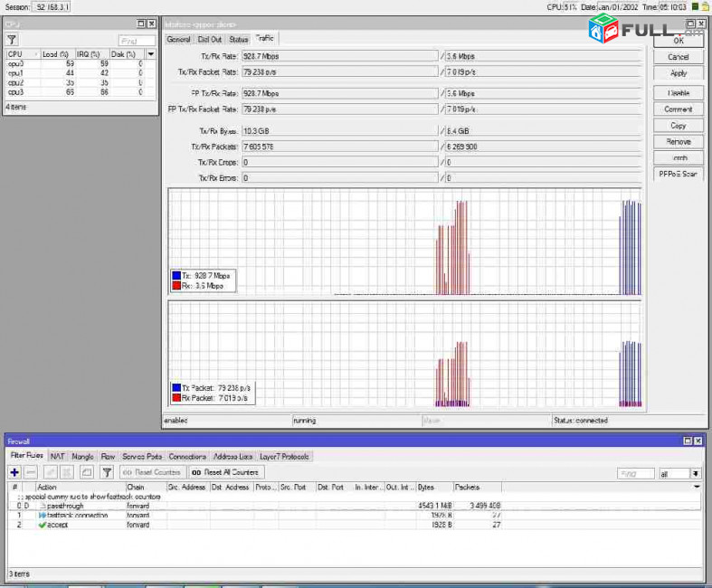Click the Copy button

pos(679,126)
